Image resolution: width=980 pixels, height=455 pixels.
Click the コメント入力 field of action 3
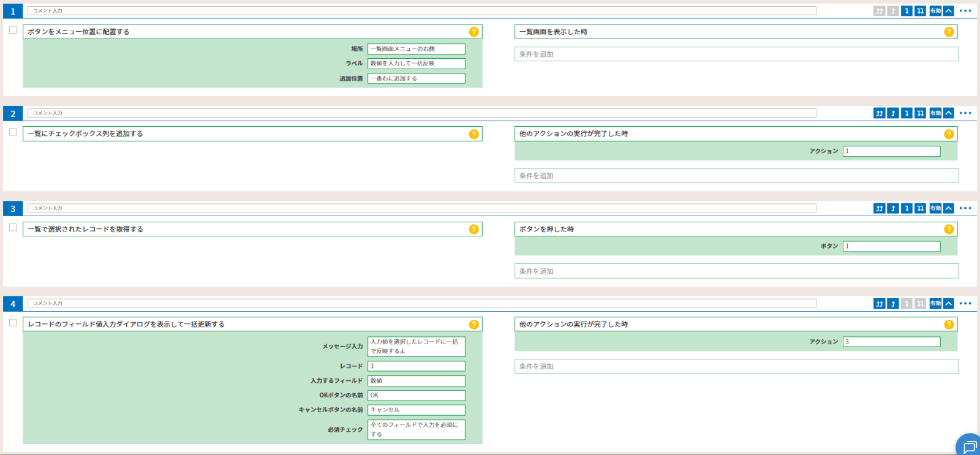click(x=421, y=208)
